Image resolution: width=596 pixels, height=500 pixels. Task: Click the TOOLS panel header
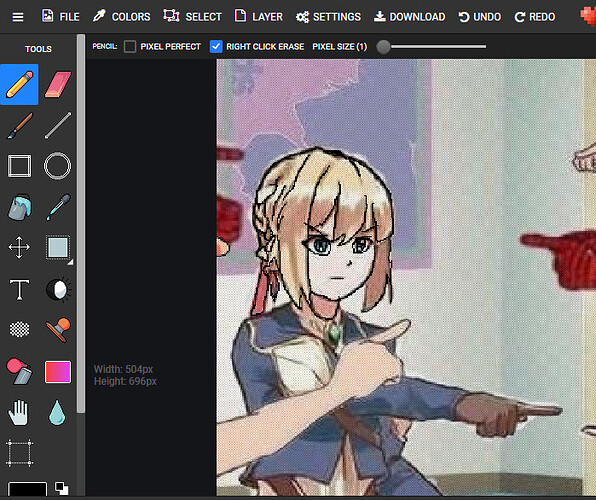point(38,49)
